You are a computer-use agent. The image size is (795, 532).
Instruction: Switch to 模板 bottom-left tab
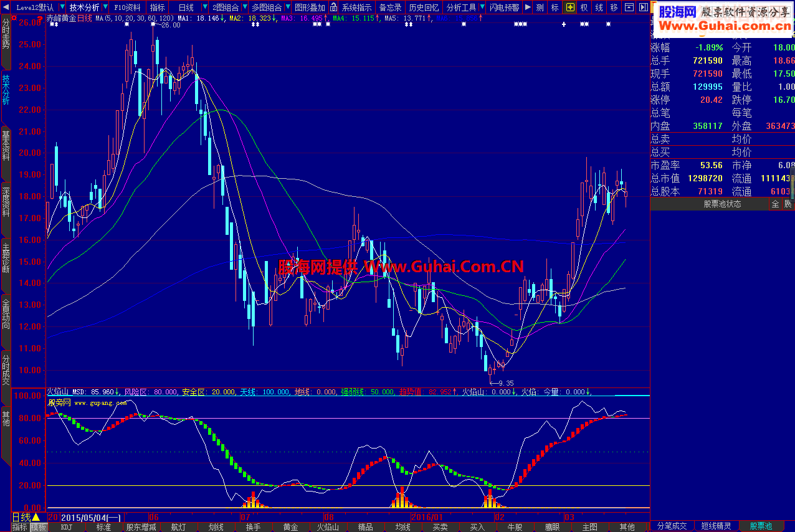tap(39, 527)
